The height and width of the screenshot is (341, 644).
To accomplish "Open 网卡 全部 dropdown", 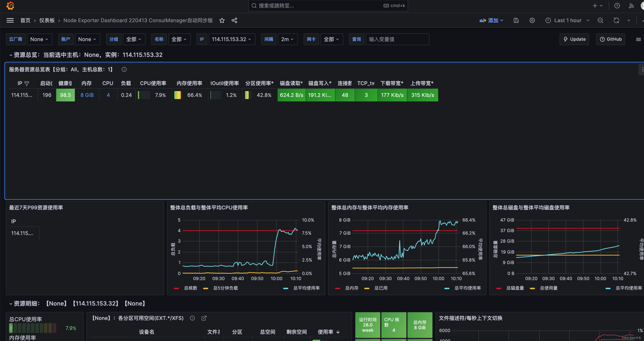I will (331, 39).
